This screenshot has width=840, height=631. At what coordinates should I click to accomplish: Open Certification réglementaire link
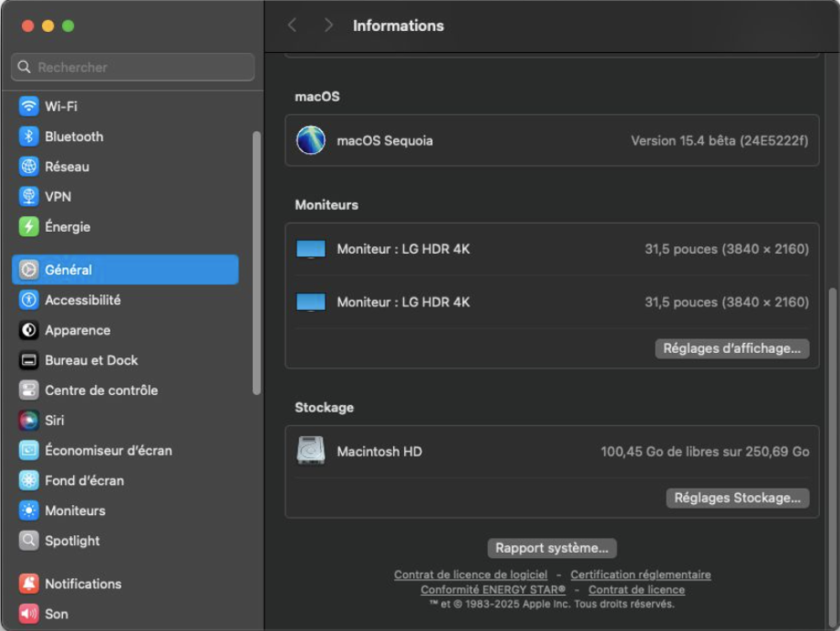coord(641,574)
